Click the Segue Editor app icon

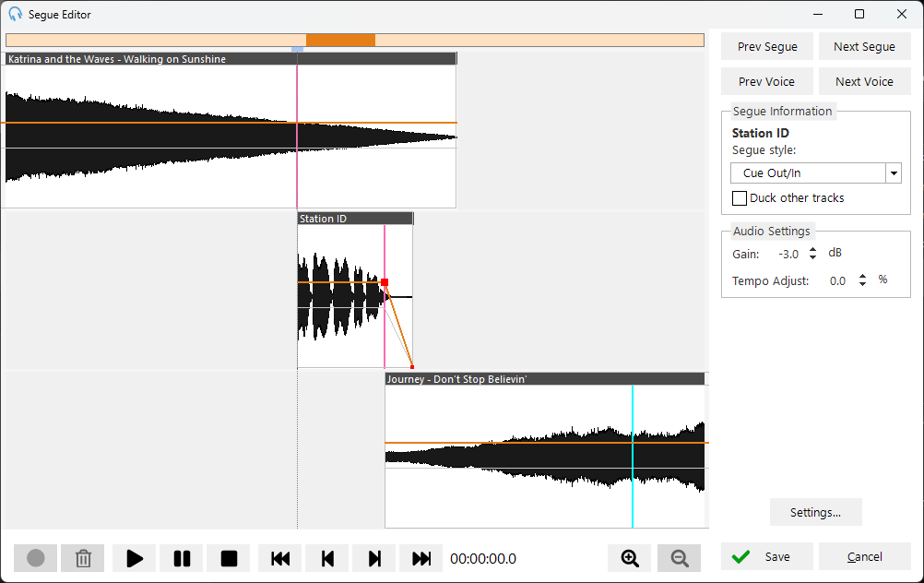(x=16, y=14)
